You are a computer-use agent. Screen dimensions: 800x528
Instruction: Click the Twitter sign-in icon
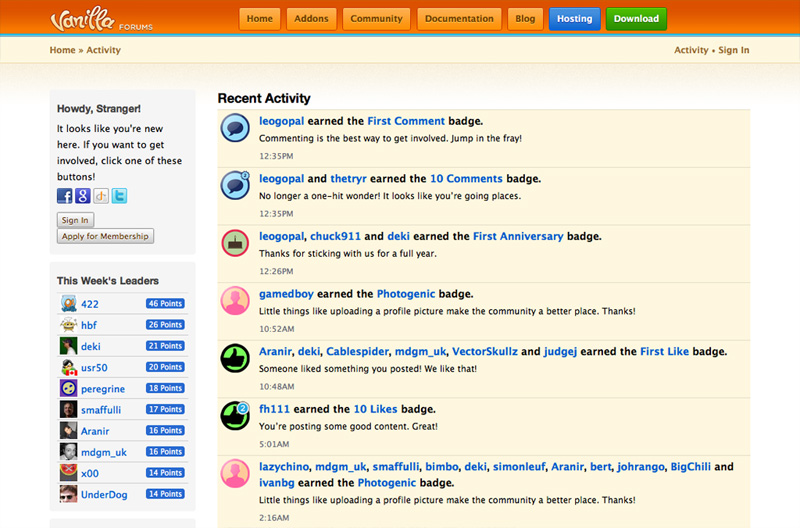coord(119,196)
